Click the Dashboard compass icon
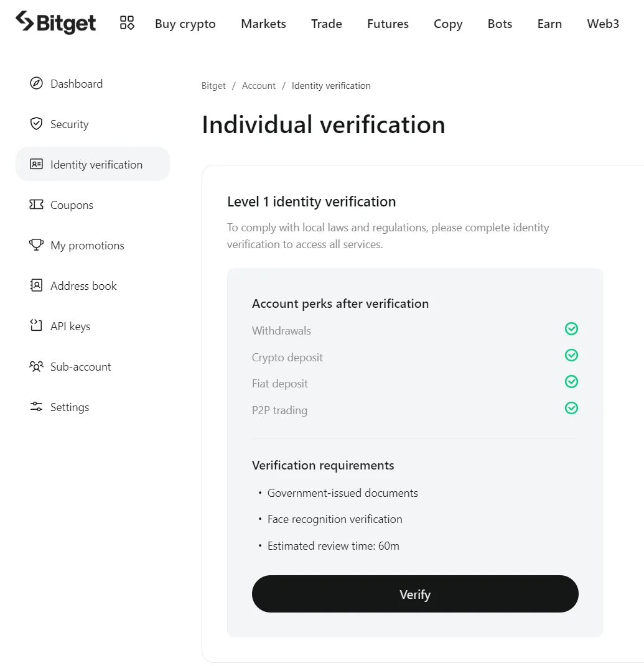The height and width of the screenshot is (666, 644). (36, 83)
